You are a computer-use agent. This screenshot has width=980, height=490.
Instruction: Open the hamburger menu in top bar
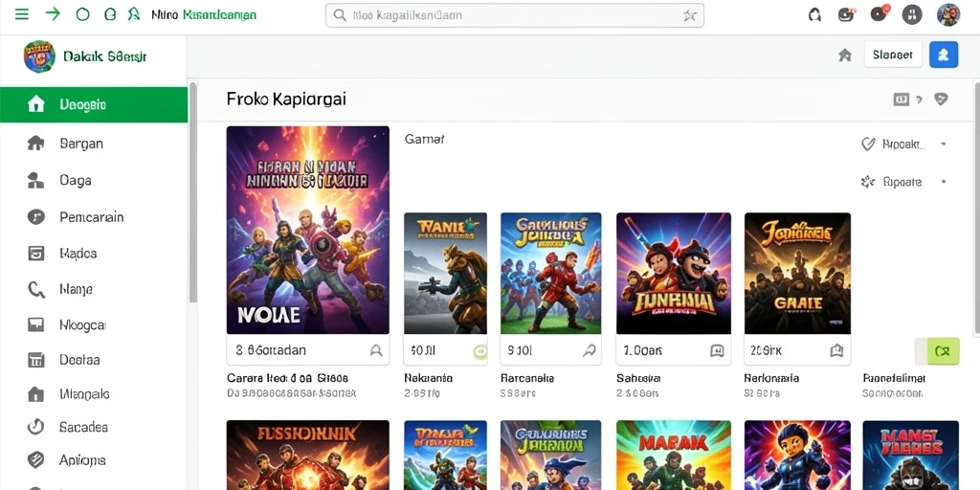(22, 14)
